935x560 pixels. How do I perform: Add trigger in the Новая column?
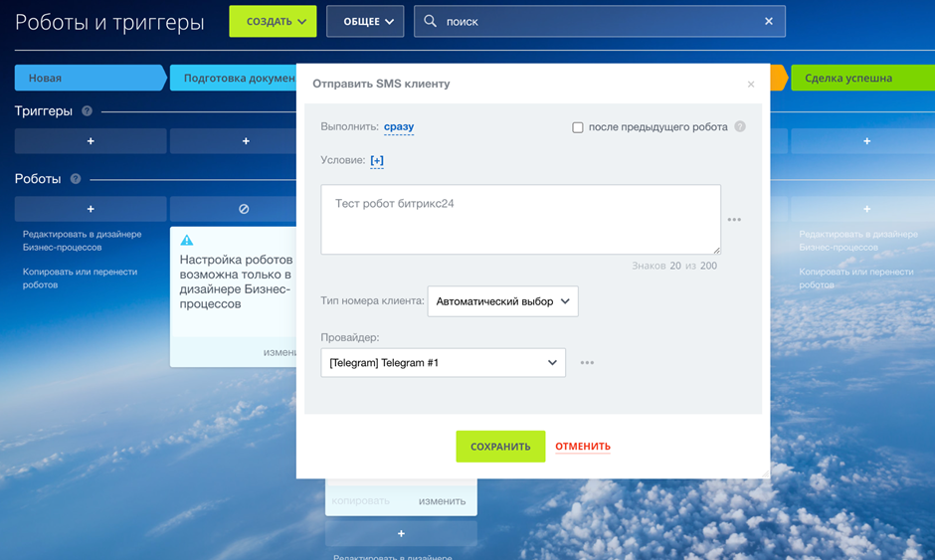click(x=91, y=141)
